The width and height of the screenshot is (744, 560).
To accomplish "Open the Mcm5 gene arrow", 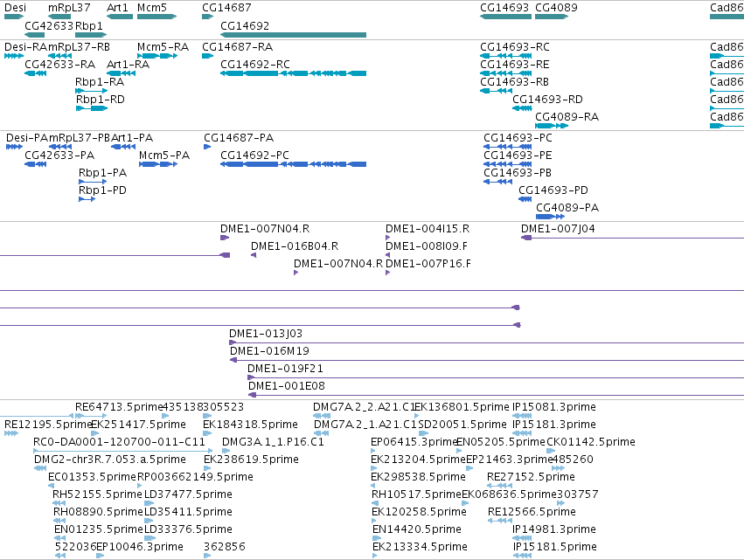I will [x=156, y=17].
